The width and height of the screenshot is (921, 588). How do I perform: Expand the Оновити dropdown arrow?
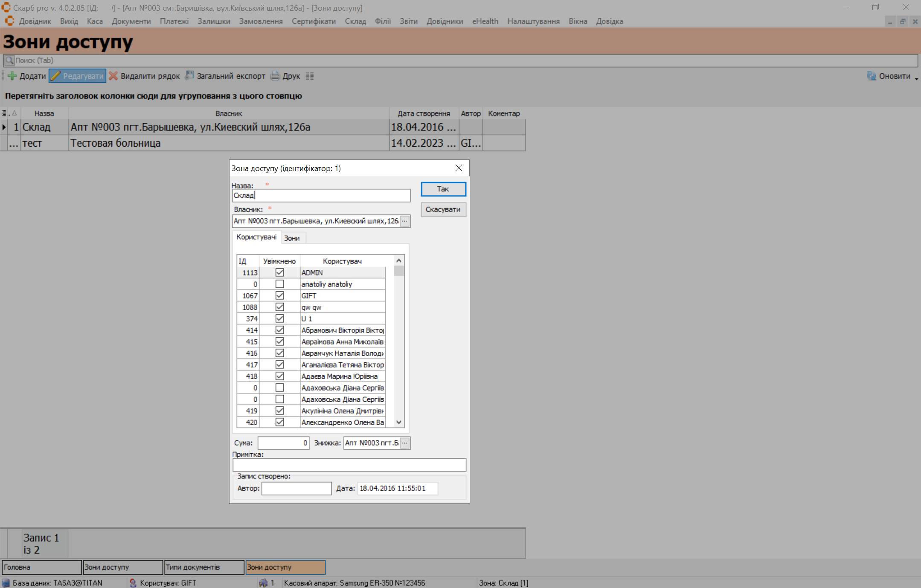(x=916, y=78)
